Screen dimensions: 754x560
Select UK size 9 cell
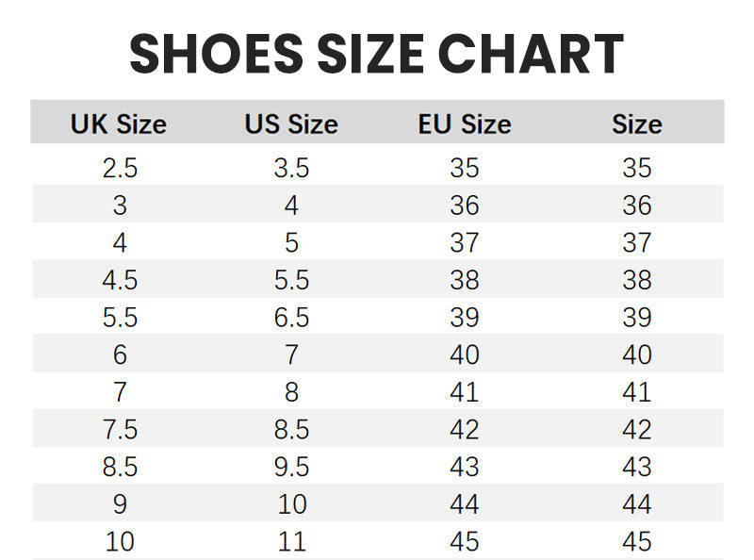120,504
